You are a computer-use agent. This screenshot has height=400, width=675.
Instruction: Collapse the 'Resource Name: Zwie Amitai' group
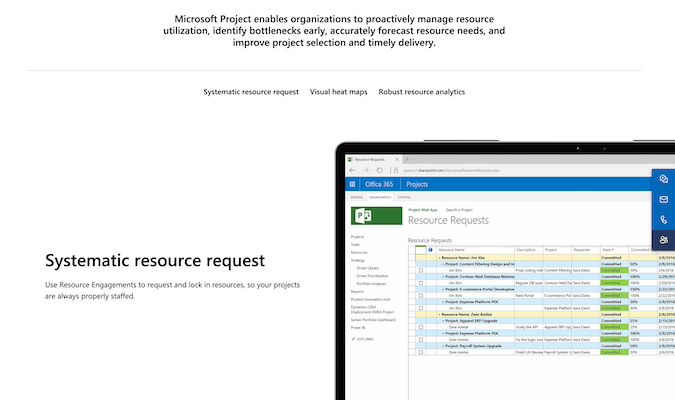(x=440, y=315)
